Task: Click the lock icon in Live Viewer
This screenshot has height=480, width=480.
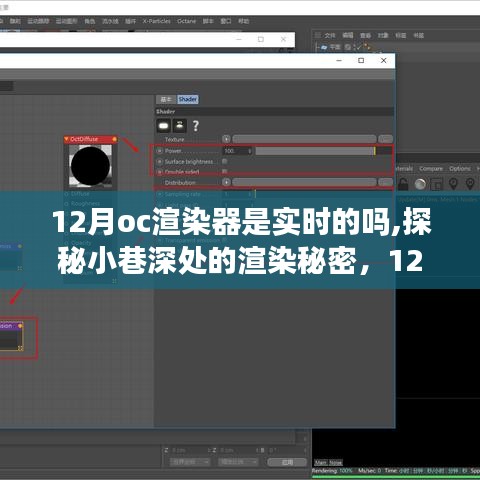Action: click(403, 184)
